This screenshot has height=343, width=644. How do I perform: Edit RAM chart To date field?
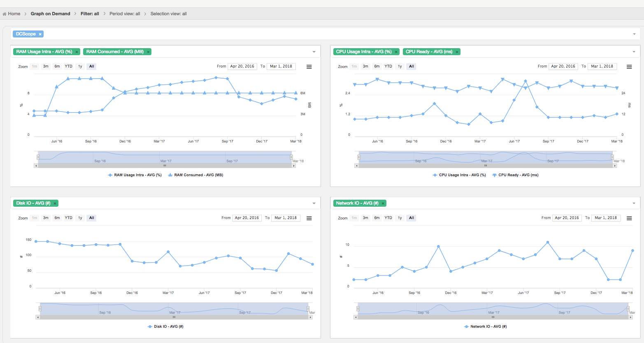[x=281, y=66]
